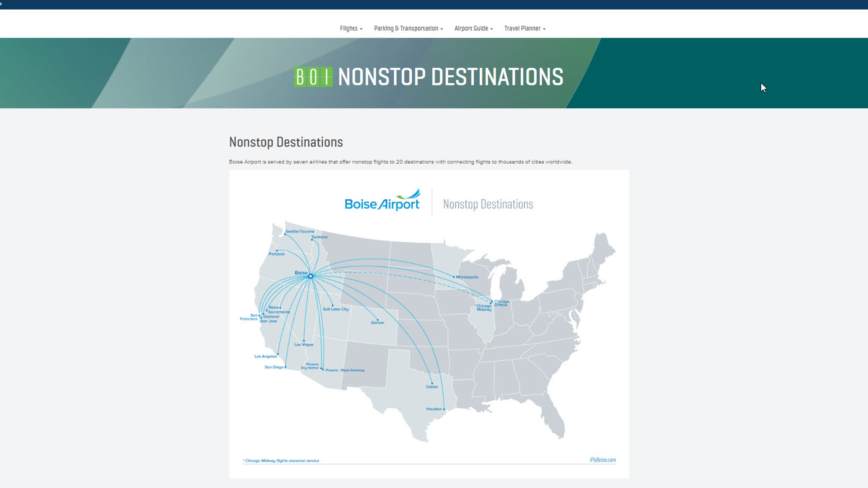Select the Chicago O'Hare label
The height and width of the screenshot is (488, 868).
coord(501,303)
